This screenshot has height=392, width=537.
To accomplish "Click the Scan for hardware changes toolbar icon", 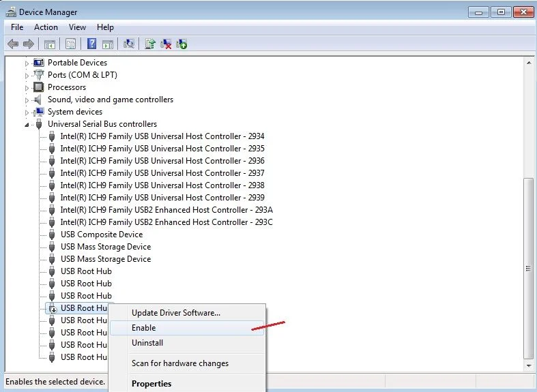I will tap(129, 44).
